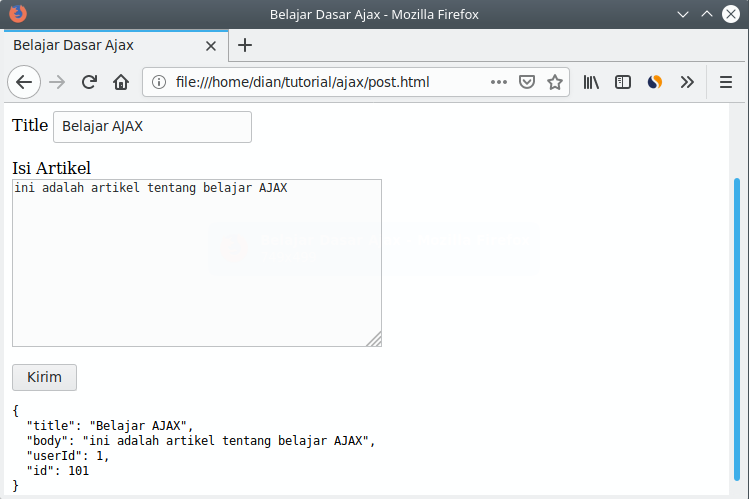749x499 pixels.
Task: Minimize the Firefox window
Action: click(x=683, y=14)
